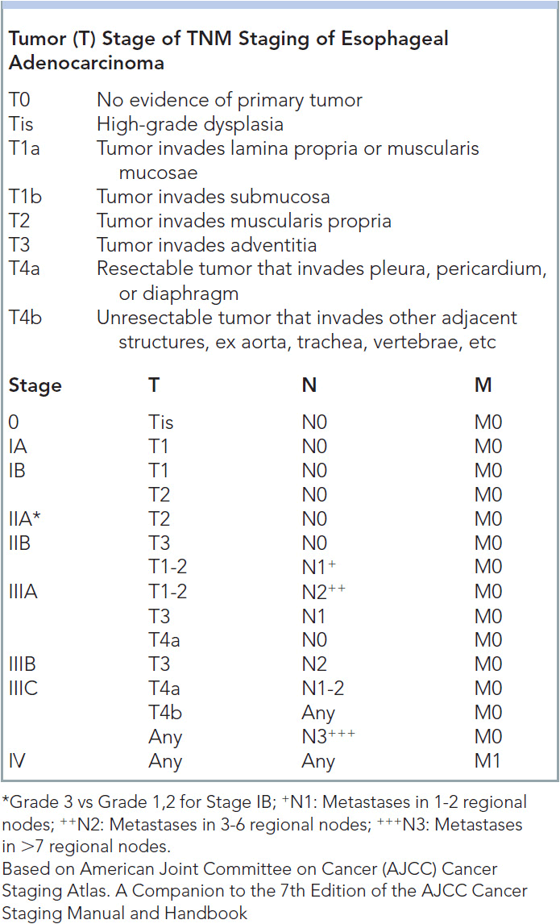This screenshot has width=560, height=924.
Task: Click the AJCC Cancer Staging Atlas source citation
Action: coord(264,891)
